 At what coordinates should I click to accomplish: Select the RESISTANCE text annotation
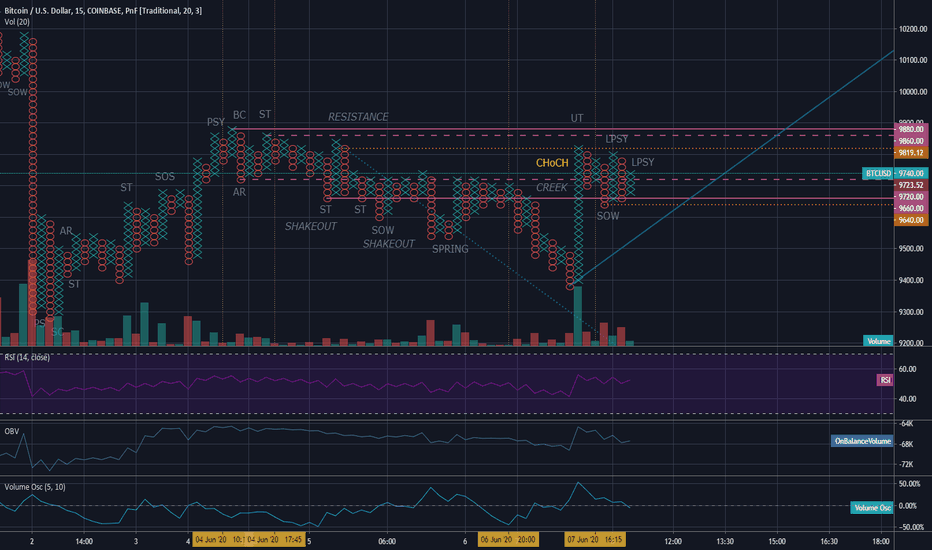point(358,117)
